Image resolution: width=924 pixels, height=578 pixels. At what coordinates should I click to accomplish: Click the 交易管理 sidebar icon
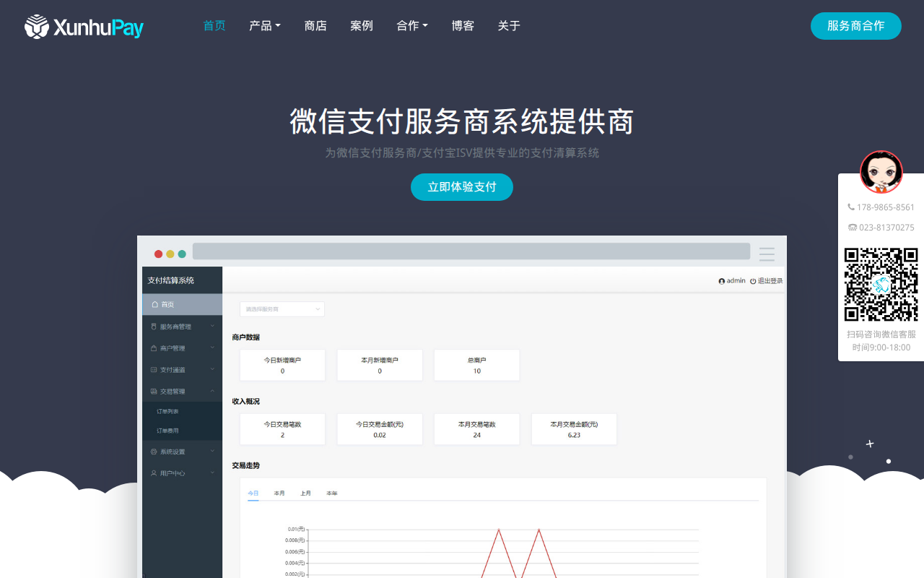(x=154, y=392)
